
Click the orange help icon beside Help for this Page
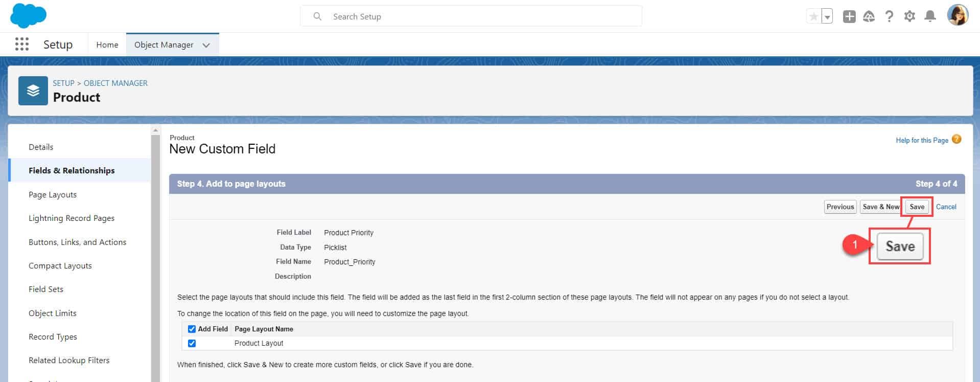tap(956, 139)
